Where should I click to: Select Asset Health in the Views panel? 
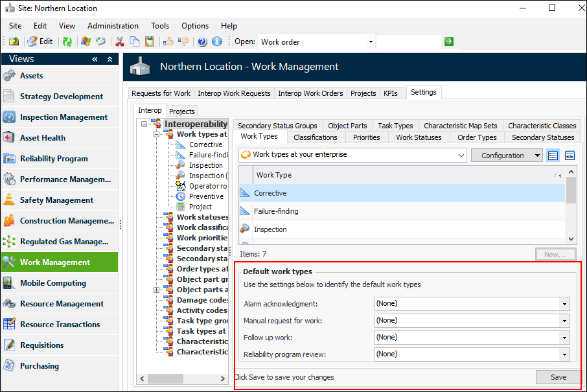(x=43, y=138)
